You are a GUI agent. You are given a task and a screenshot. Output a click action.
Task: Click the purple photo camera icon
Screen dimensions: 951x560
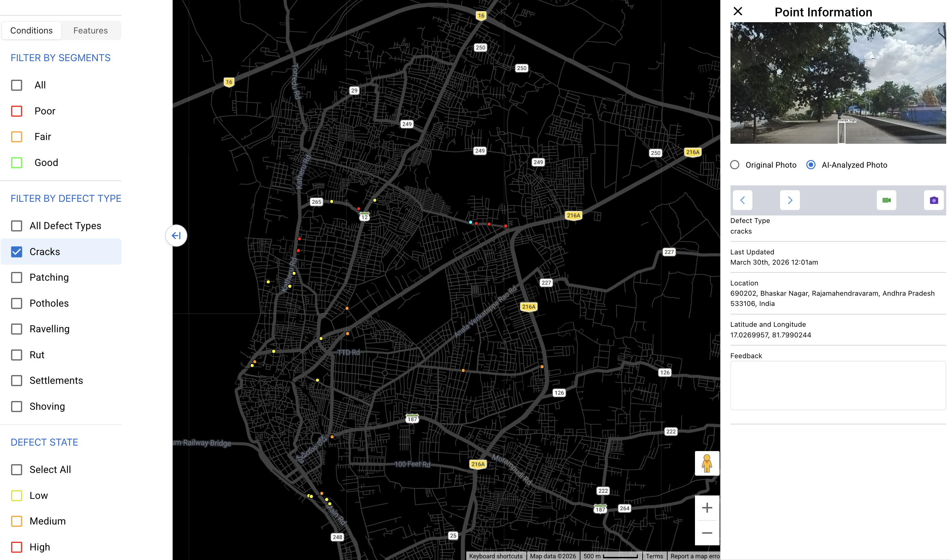pyautogui.click(x=933, y=200)
